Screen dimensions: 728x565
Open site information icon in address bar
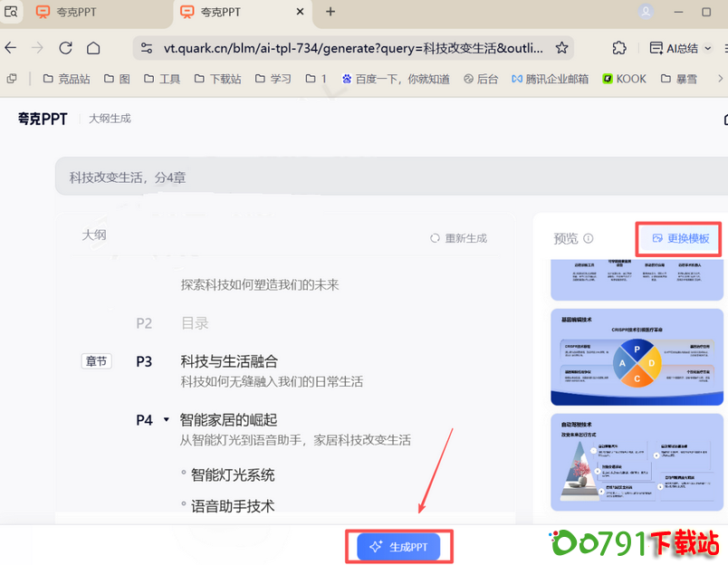point(147,48)
